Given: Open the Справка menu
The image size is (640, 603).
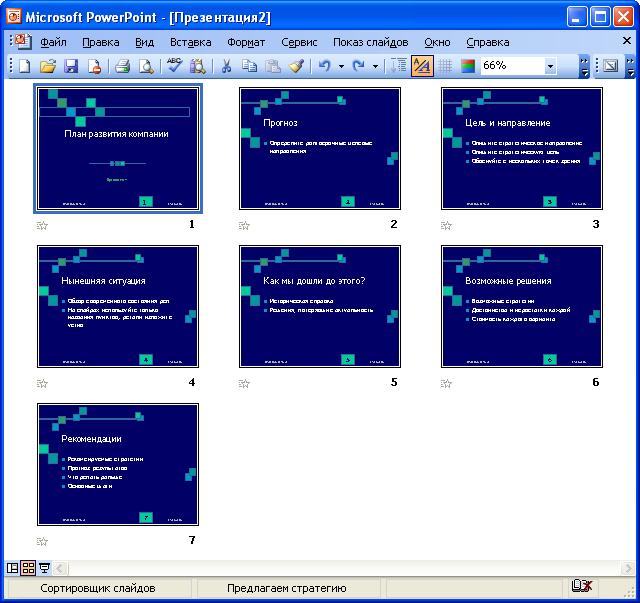Looking at the screenshot, I should pos(488,42).
